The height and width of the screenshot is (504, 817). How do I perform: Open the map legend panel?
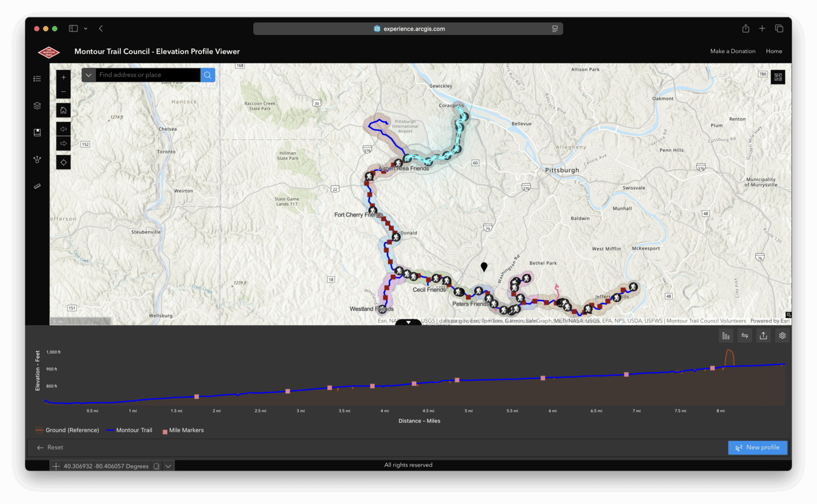click(x=37, y=78)
